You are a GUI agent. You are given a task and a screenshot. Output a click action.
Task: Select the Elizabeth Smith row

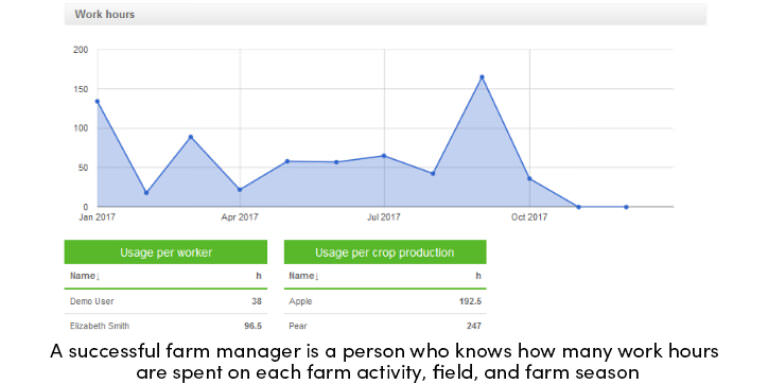click(166, 325)
